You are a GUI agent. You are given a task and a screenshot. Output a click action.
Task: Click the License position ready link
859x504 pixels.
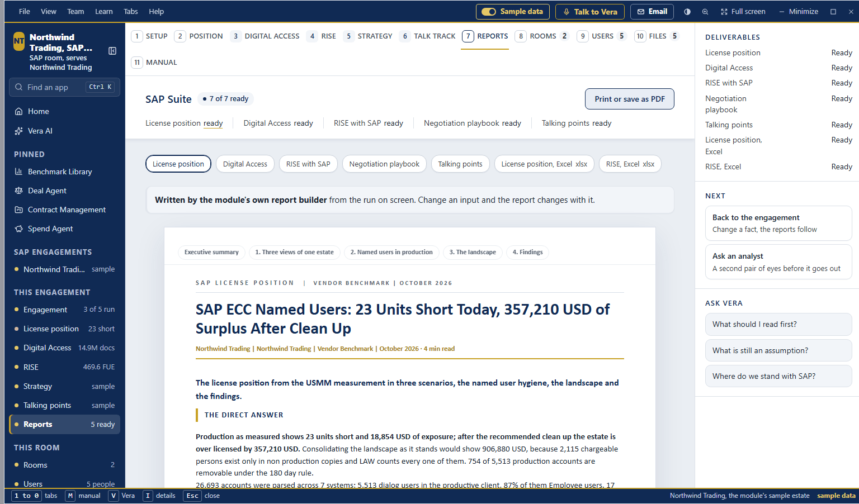(184, 123)
